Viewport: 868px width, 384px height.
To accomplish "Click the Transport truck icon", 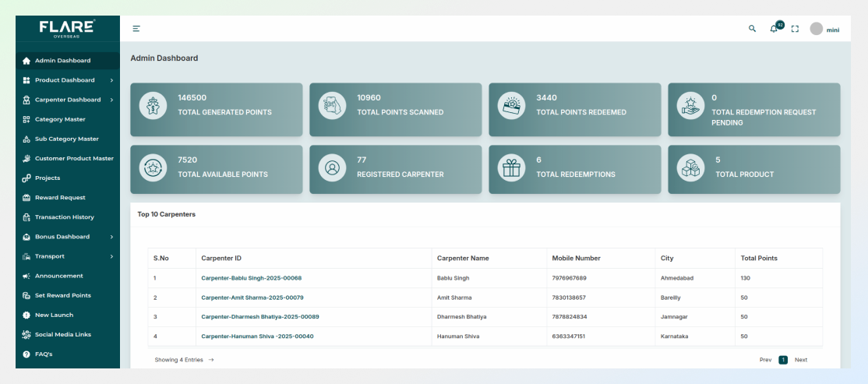I will [26, 256].
